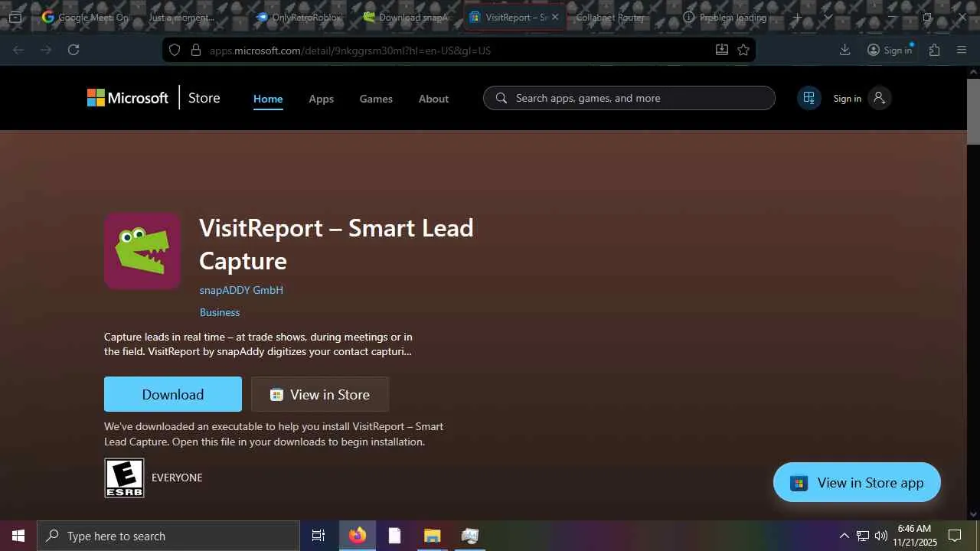This screenshot has width=980, height=551.
Task: Go forward with the browser forward arrow
Action: [x=46, y=50]
